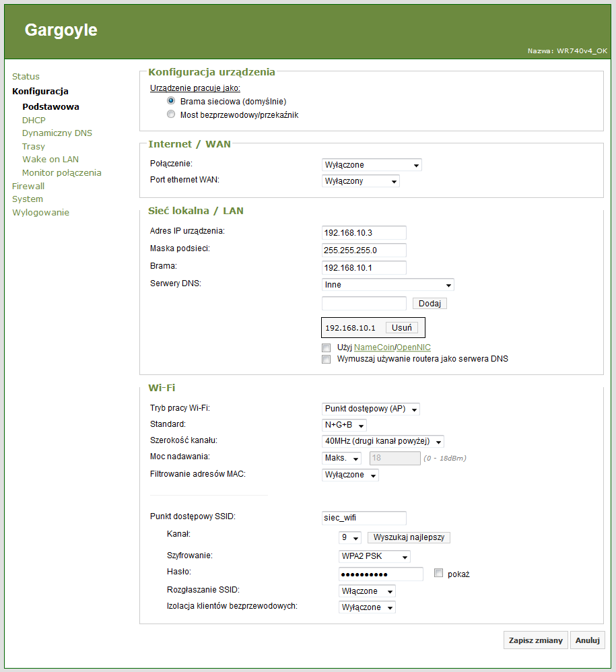This screenshot has height=672, width=616.
Task: Open the Połączenie dropdown
Action: (372, 165)
